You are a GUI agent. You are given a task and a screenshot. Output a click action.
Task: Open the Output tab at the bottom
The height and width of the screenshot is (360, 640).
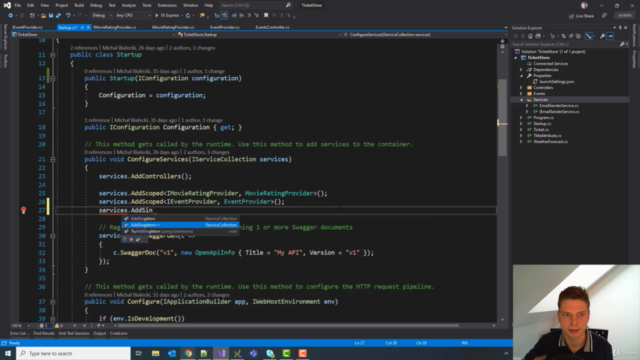(99, 333)
